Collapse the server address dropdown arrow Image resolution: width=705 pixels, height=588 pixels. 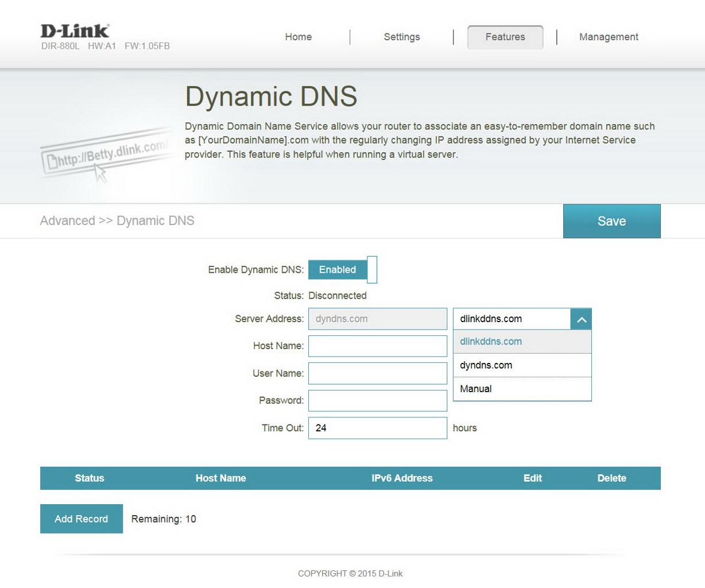(581, 319)
